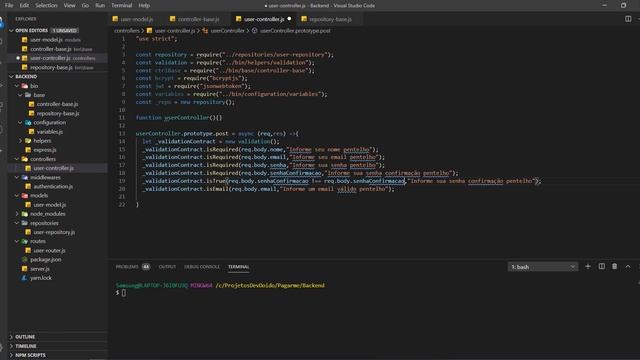Open the Edit menu
The width and height of the screenshot is (640, 360).
tap(24, 5)
